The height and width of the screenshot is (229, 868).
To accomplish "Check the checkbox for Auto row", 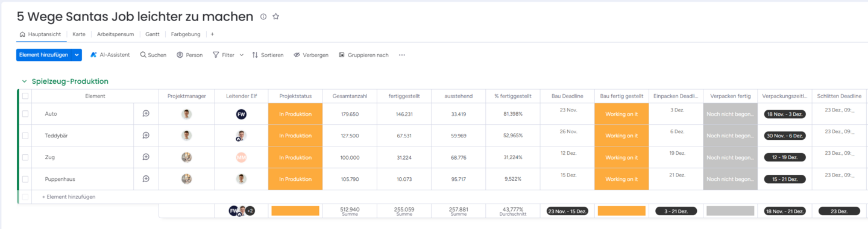I will tap(25, 114).
